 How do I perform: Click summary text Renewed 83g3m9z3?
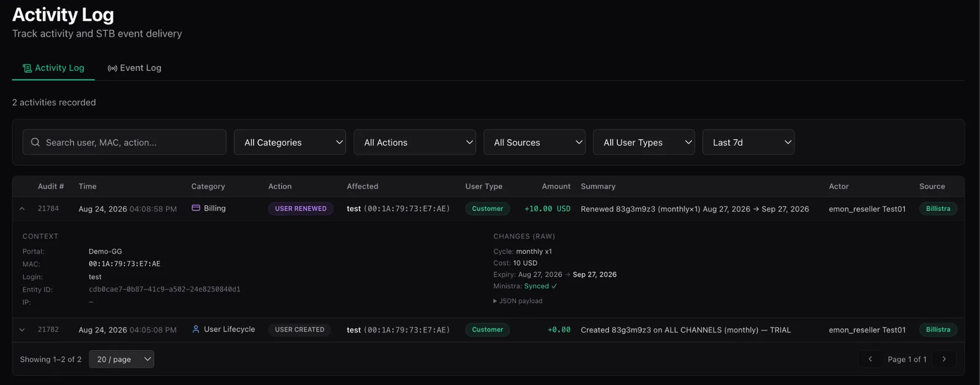[695, 209]
